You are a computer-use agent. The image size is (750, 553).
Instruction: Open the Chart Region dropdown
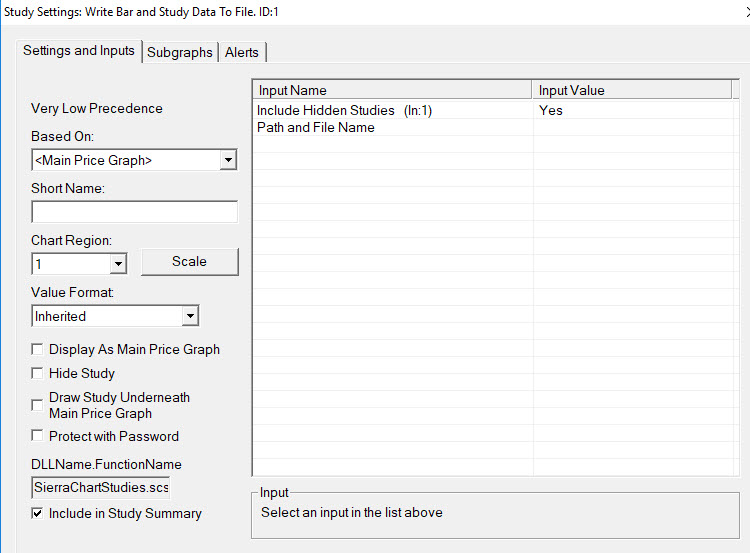tap(118, 264)
